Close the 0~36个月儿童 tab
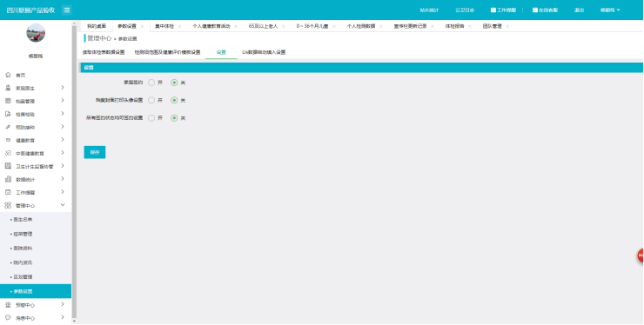Image resolution: width=644 pixels, height=325 pixels. pos(334,26)
